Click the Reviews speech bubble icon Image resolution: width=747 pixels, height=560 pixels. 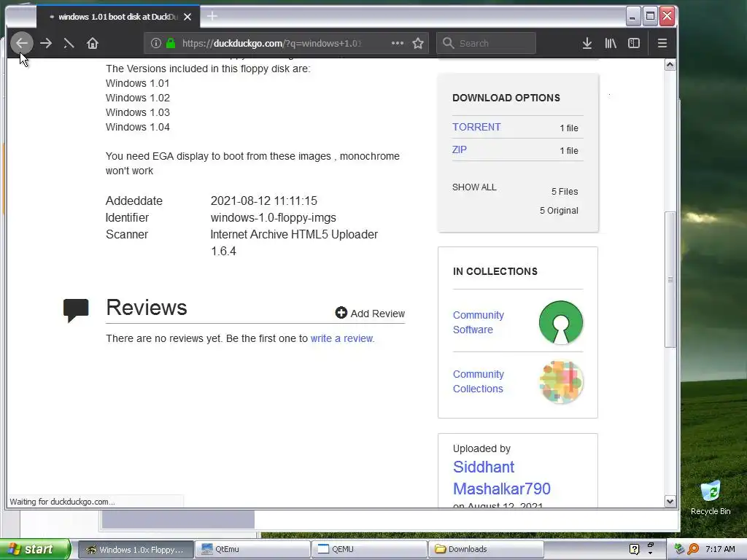pos(76,310)
